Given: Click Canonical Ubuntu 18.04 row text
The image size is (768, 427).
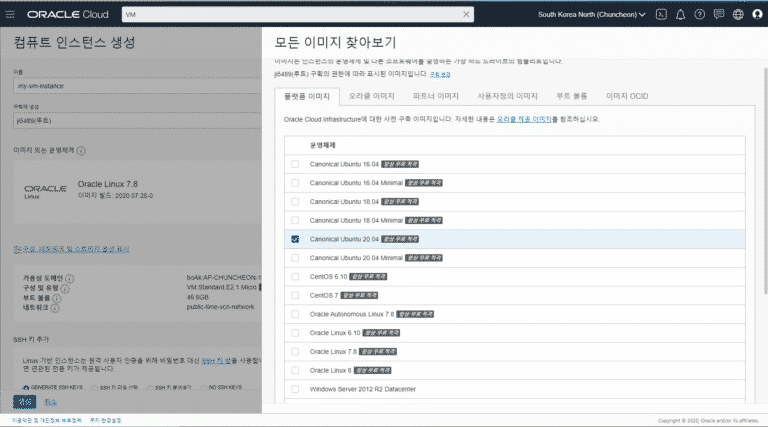Looking at the screenshot, I should pos(344,201).
